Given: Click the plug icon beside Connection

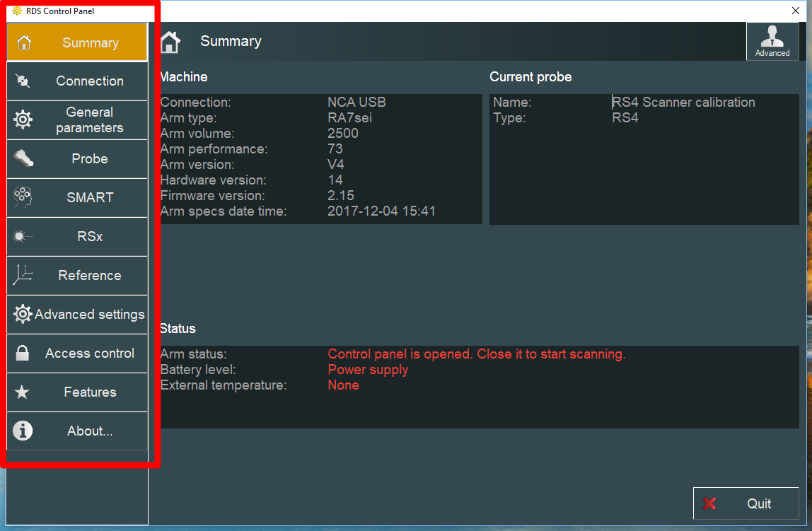Looking at the screenshot, I should click(x=23, y=81).
